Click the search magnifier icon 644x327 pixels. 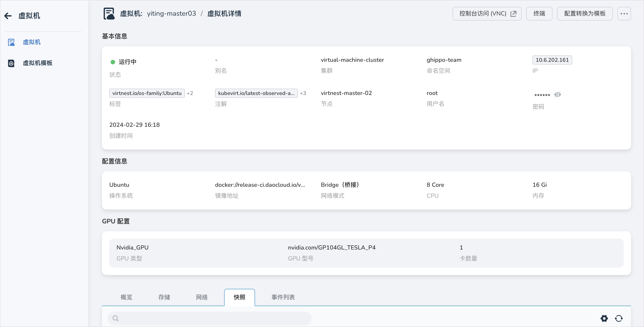coord(116,318)
